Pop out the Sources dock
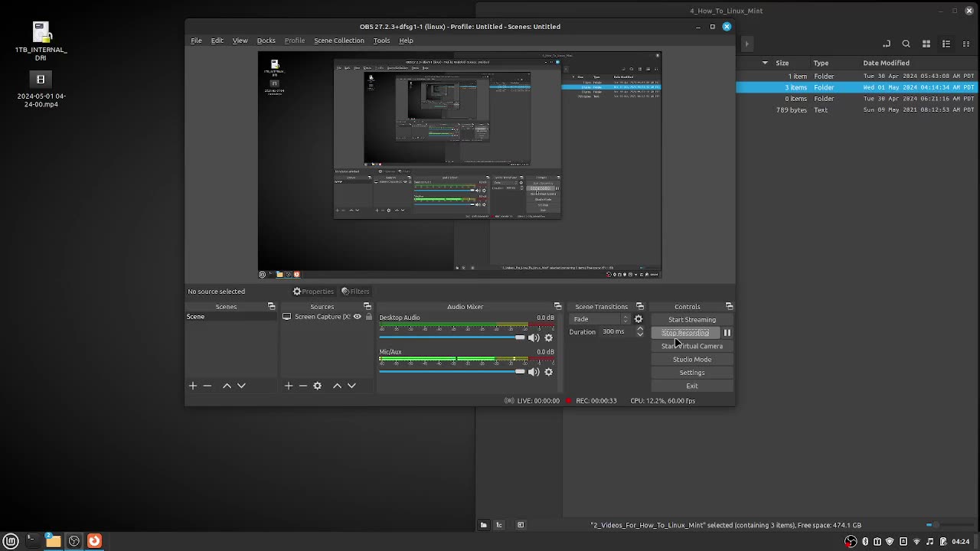This screenshot has width=980, height=551. [367, 307]
